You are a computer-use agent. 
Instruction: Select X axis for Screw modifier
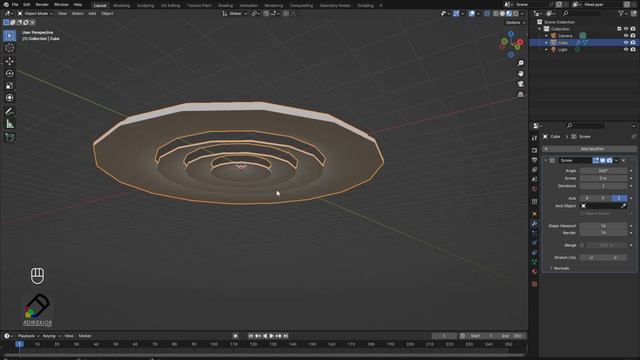[587, 198]
